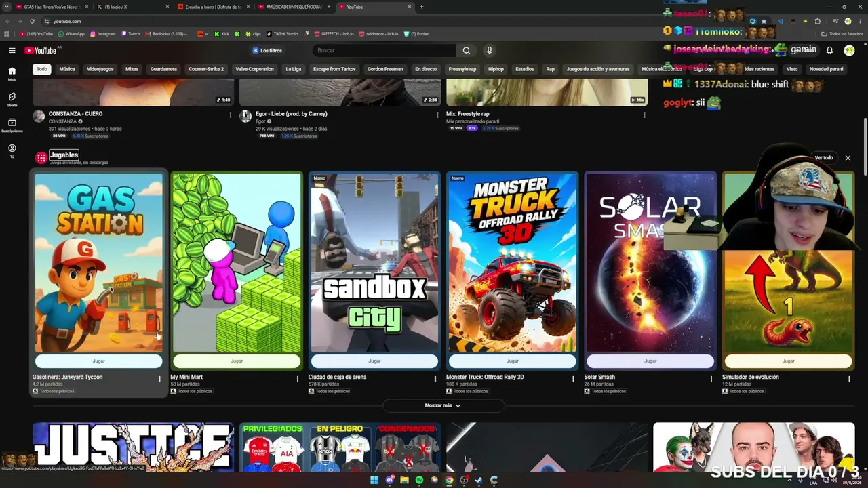
Task: Open Steam from the taskbar
Action: (x=479, y=480)
